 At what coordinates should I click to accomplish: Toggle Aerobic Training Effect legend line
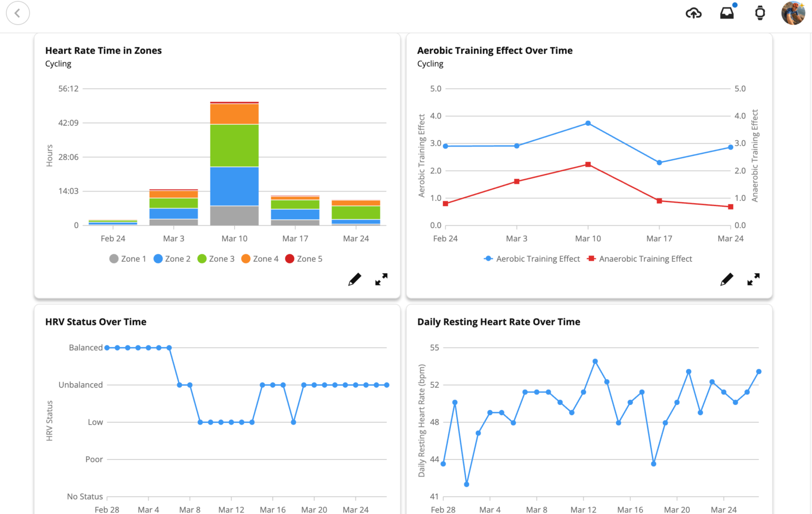pos(532,259)
